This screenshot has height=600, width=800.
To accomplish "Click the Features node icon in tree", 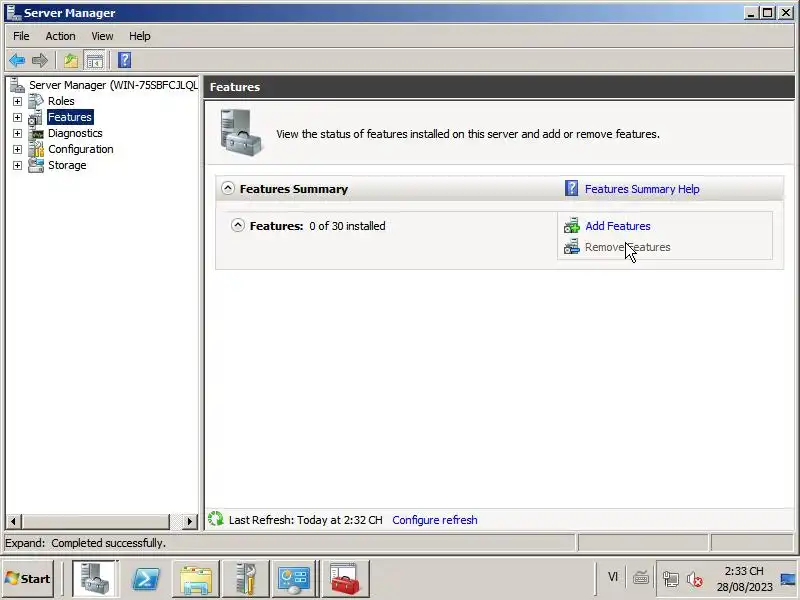I will 36,117.
